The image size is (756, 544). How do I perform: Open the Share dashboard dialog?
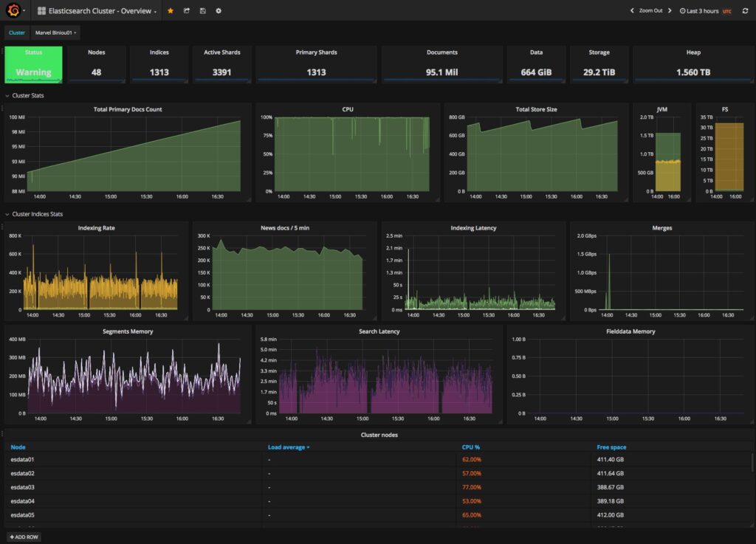point(187,10)
